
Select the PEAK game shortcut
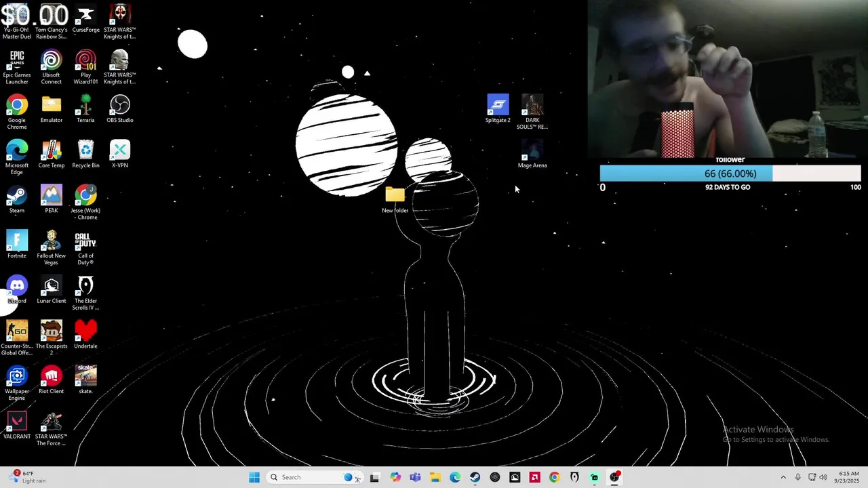52,199
